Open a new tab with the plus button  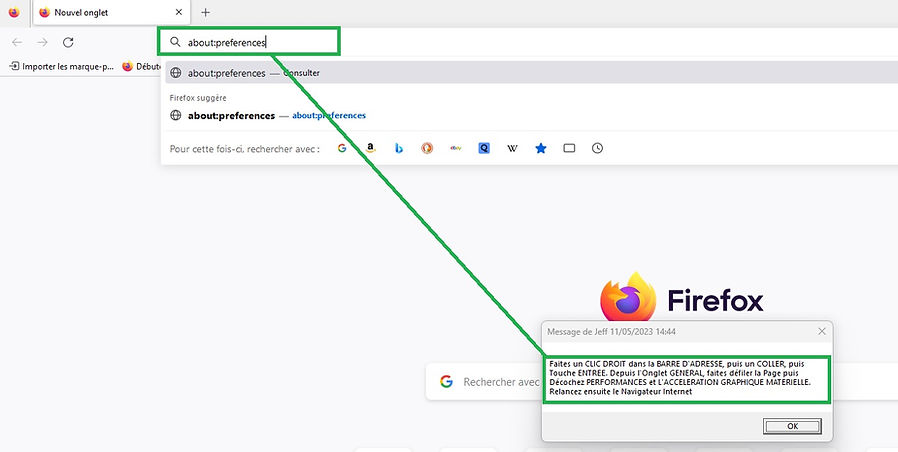click(206, 13)
